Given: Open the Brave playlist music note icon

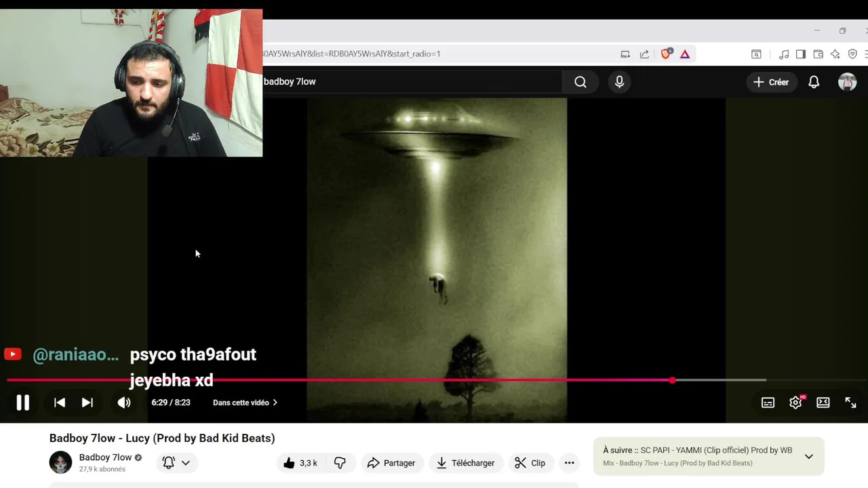Looking at the screenshot, I should click(784, 54).
